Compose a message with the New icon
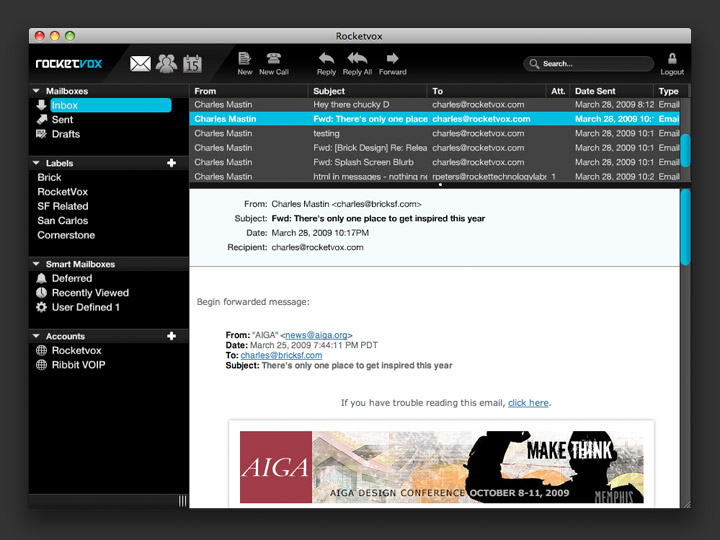The width and height of the screenshot is (720, 540). point(245,58)
